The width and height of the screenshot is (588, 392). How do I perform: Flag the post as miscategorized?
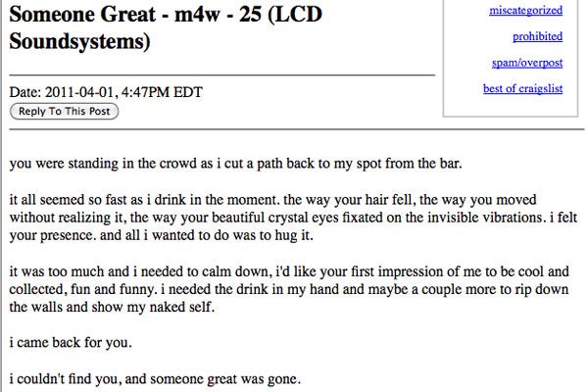point(526,10)
